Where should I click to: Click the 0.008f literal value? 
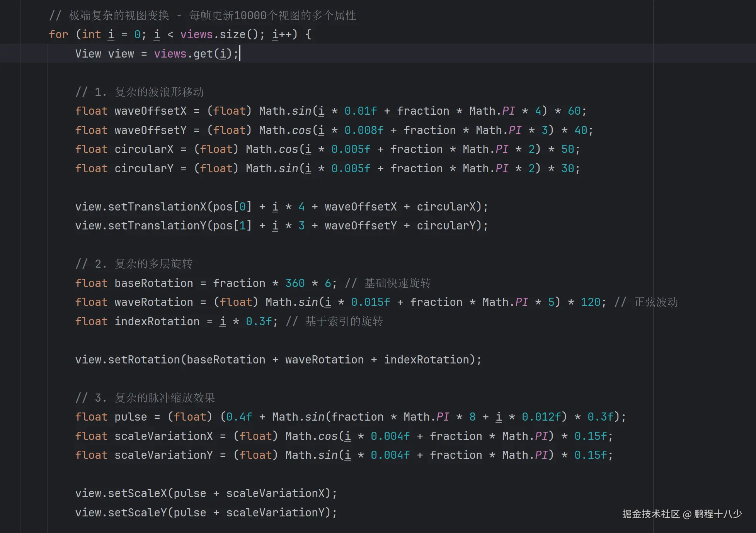click(x=364, y=131)
